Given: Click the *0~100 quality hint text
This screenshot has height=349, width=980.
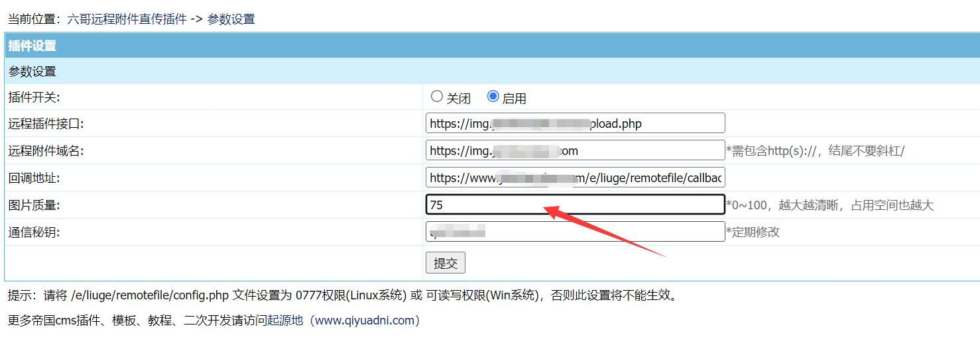Looking at the screenshot, I should click(x=830, y=205).
